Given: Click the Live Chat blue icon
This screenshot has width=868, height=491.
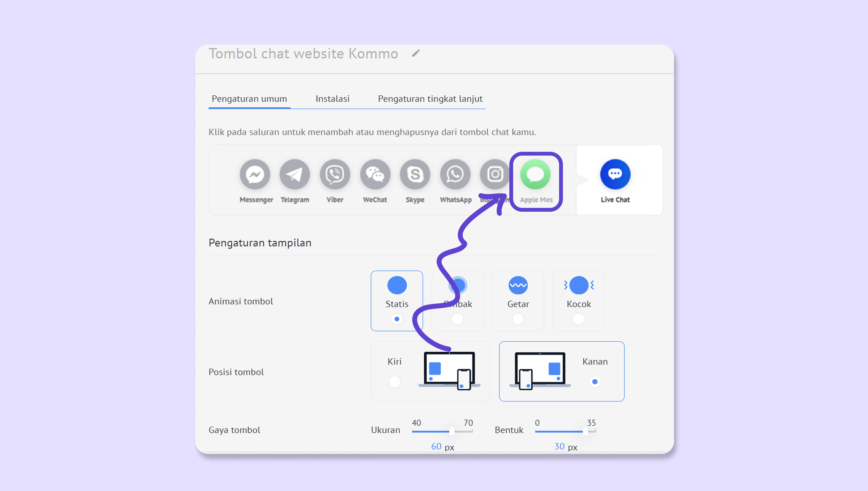Looking at the screenshot, I should point(615,174).
